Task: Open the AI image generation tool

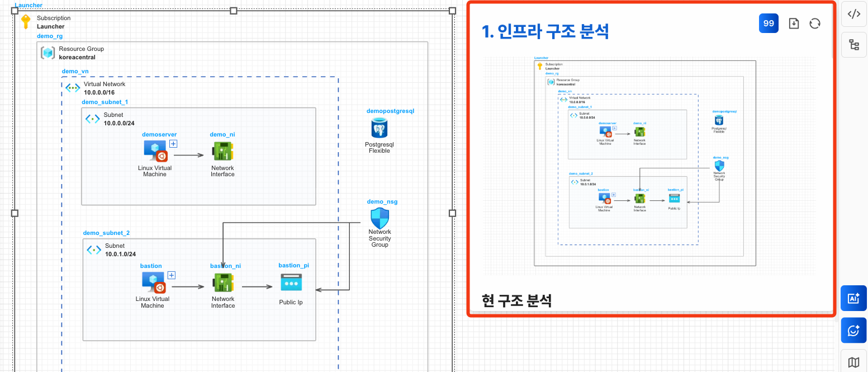Action: [853, 298]
